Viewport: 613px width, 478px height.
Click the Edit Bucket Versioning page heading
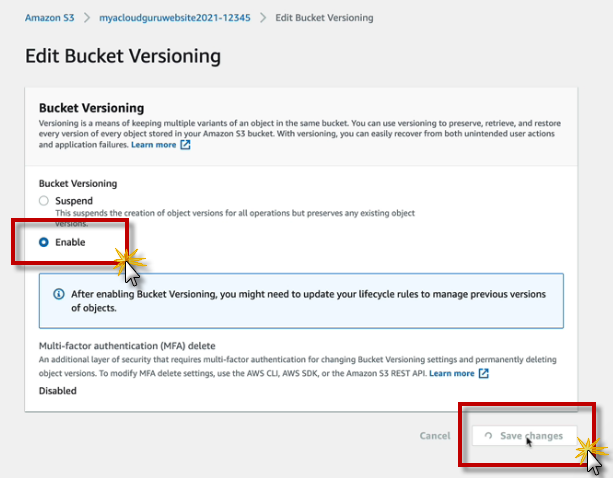coord(123,56)
